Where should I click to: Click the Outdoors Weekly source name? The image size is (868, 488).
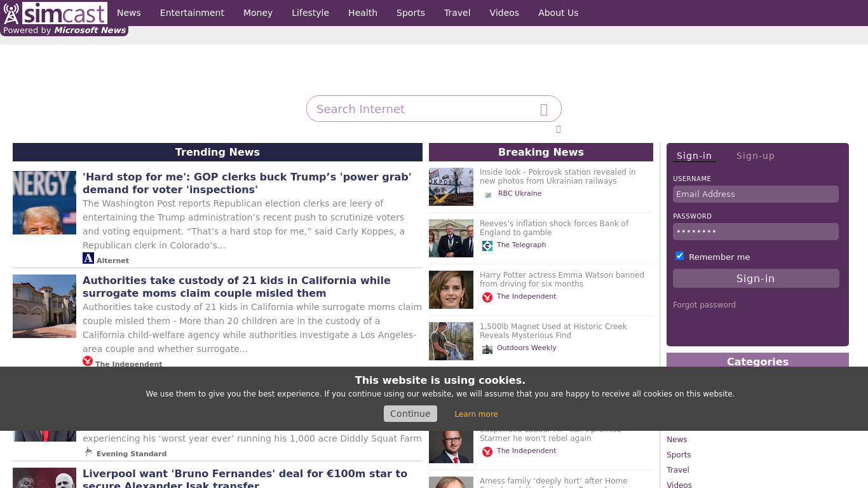[526, 348]
